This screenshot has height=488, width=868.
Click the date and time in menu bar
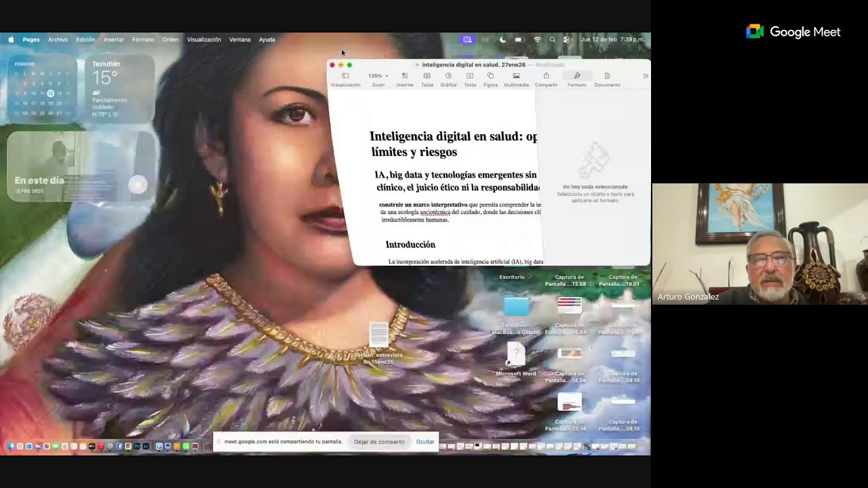[x=612, y=39]
